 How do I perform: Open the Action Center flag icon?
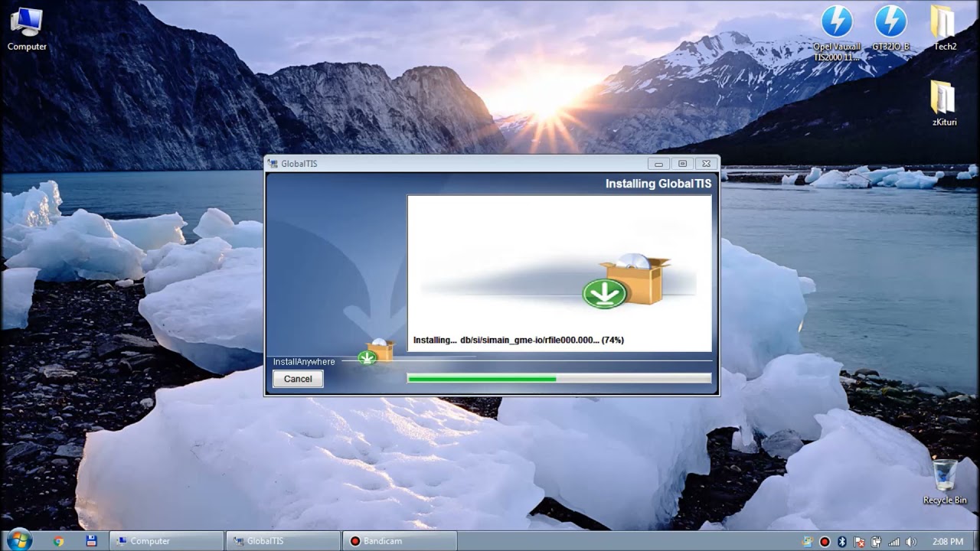tap(858, 542)
